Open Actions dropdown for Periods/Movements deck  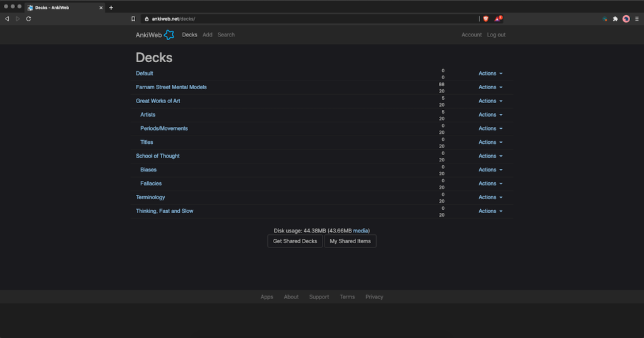[x=491, y=128]
